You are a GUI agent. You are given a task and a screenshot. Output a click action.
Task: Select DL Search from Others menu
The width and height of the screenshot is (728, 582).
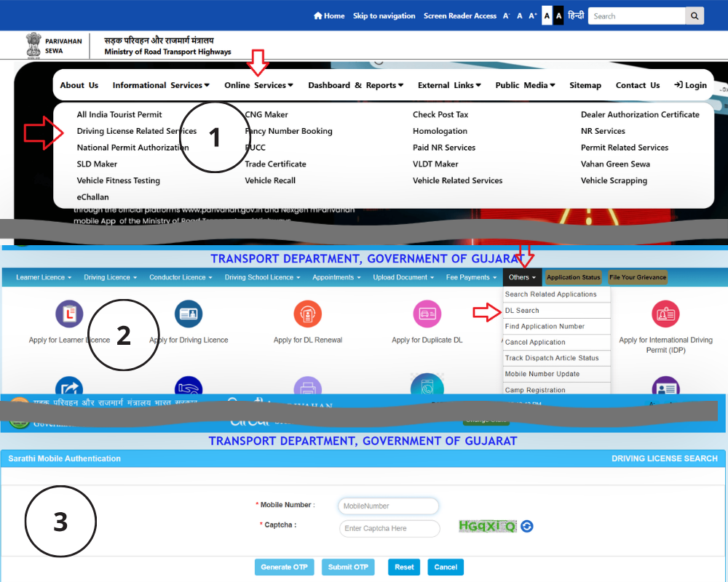click(x=556, y=311)
